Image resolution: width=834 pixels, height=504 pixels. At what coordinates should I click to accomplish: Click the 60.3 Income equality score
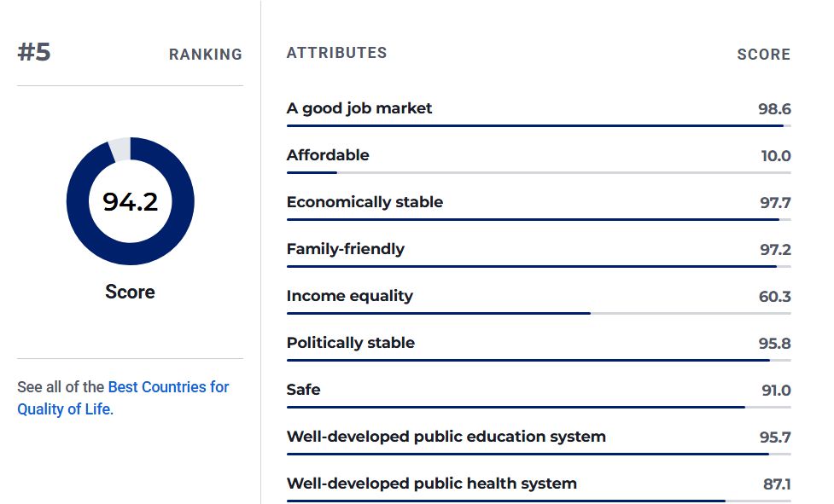774,297
